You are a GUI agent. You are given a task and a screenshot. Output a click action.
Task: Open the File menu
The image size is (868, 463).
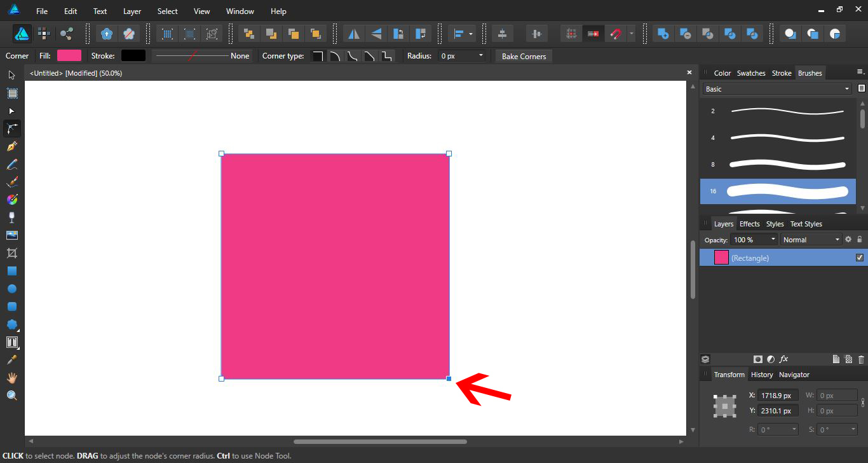42,11
